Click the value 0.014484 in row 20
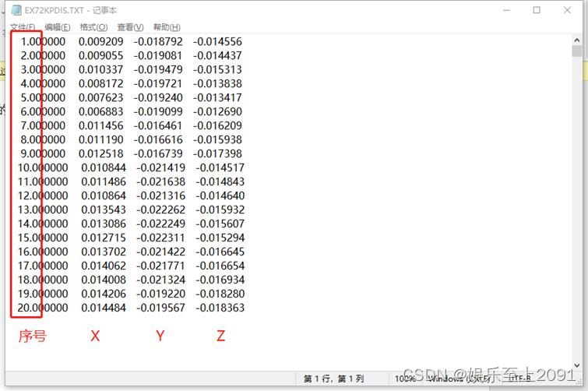The image size is (588, 391). pyautogui.click(x=100, y=308)
